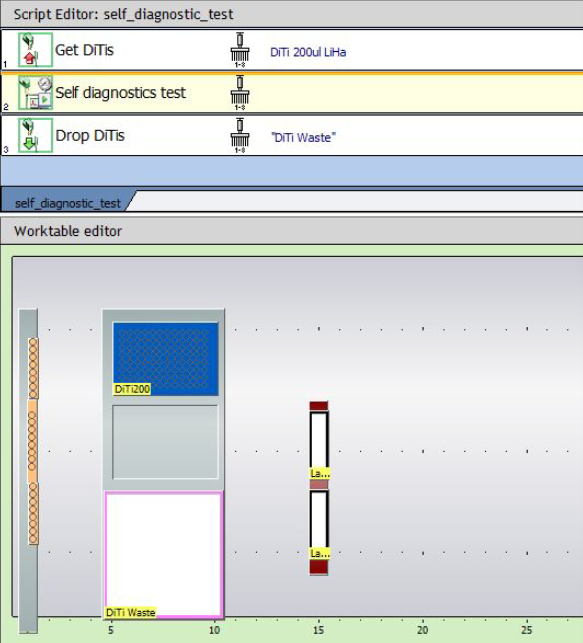
Task: Click the DiTi 200ul LiHa parameter text
Action: [x=308, y=52]
